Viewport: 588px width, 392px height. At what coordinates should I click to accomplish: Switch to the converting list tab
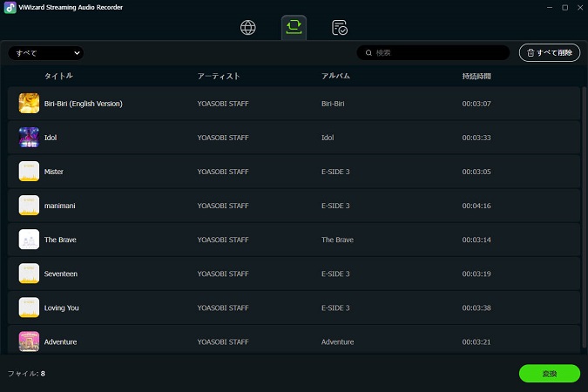click(294, 27)
